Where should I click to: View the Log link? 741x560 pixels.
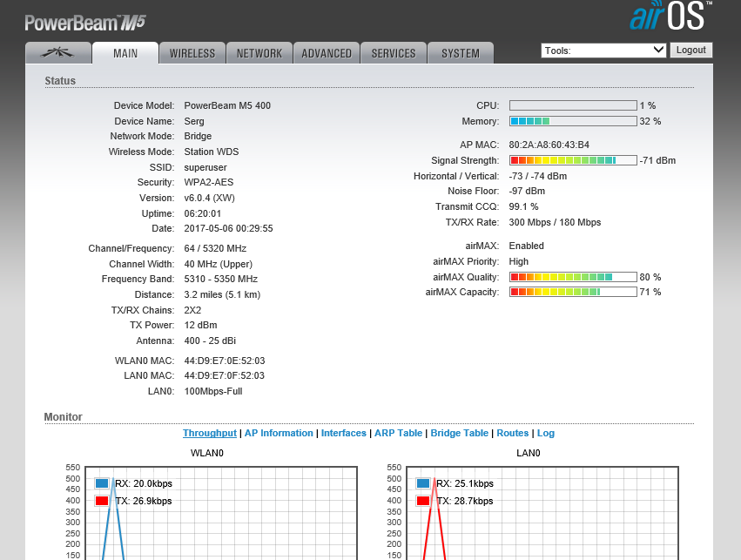coord(546,433)
